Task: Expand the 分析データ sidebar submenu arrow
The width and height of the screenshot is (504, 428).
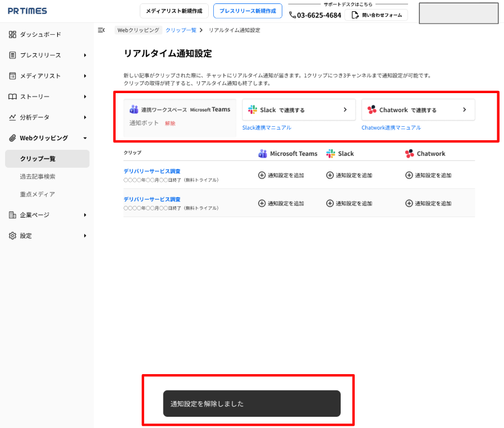Action: click(85, 117)
